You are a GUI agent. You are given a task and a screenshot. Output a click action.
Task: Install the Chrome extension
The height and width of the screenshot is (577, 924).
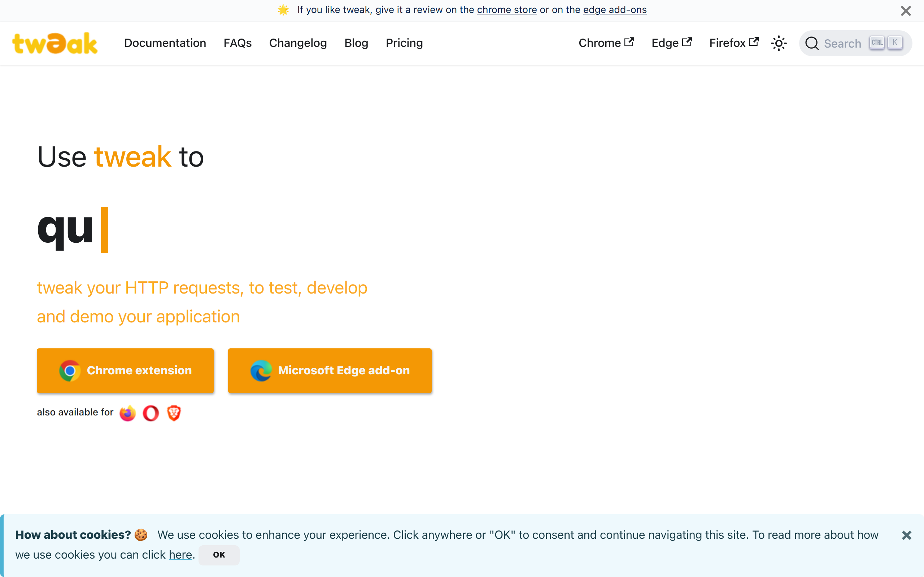coord(125,370)
